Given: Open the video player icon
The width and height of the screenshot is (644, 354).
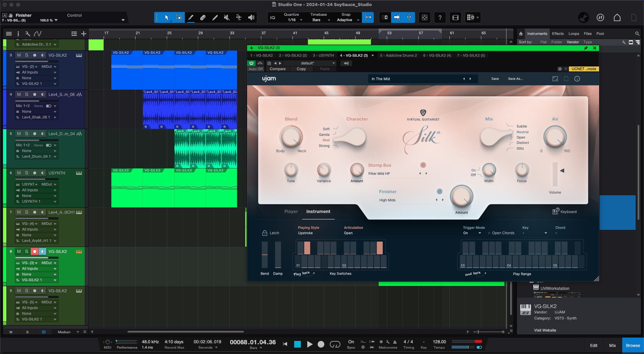Looking at the screenshot, I should point(455,17).
